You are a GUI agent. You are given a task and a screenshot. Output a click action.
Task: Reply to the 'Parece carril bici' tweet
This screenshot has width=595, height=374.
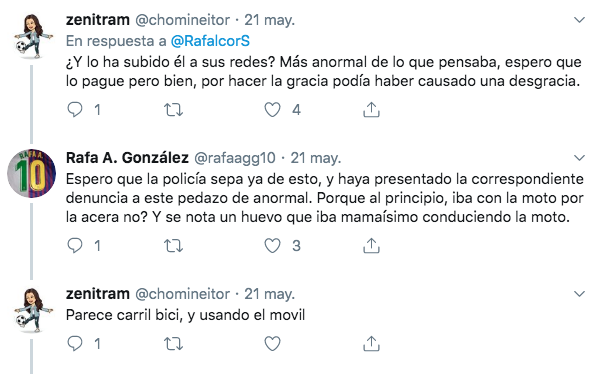[x=75, y=343]
